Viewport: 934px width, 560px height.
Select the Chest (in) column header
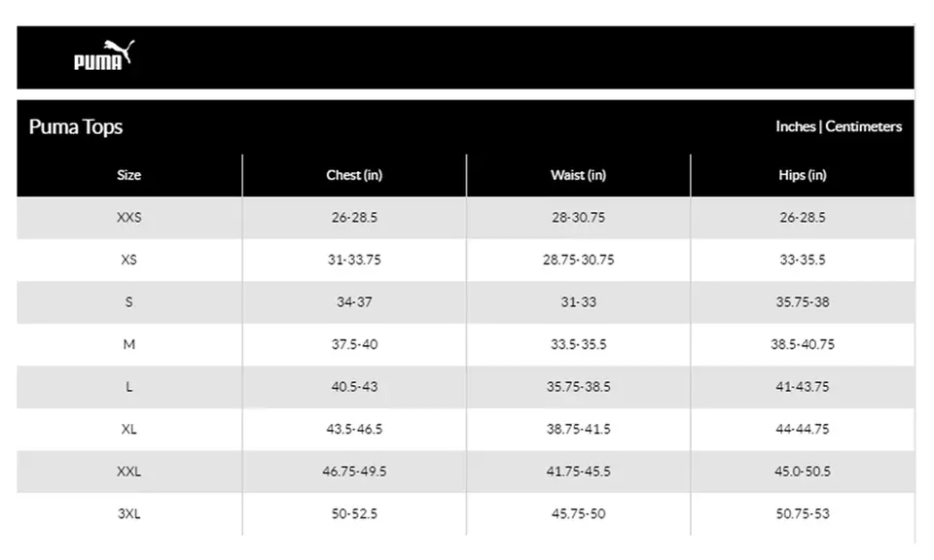pyautogui.click(x=354, y=175)
